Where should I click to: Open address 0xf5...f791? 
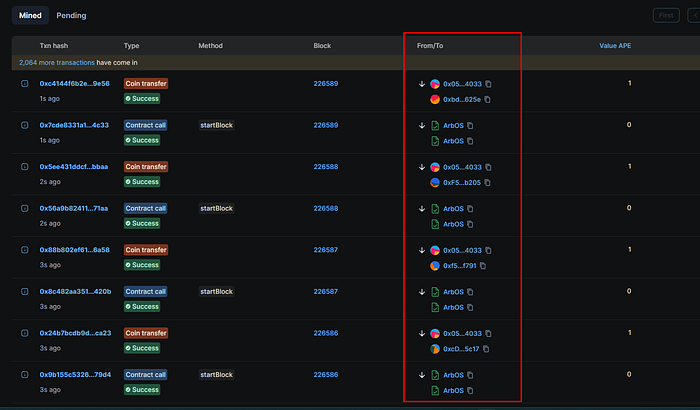point(459,266)
